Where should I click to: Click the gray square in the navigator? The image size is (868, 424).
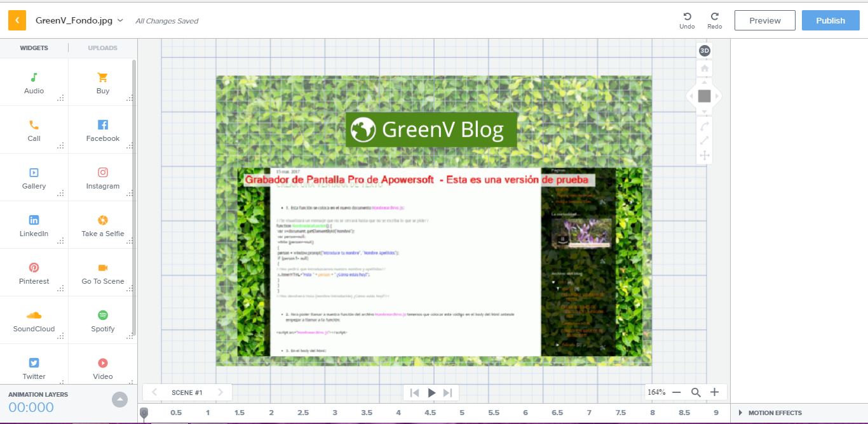point(704,96)
